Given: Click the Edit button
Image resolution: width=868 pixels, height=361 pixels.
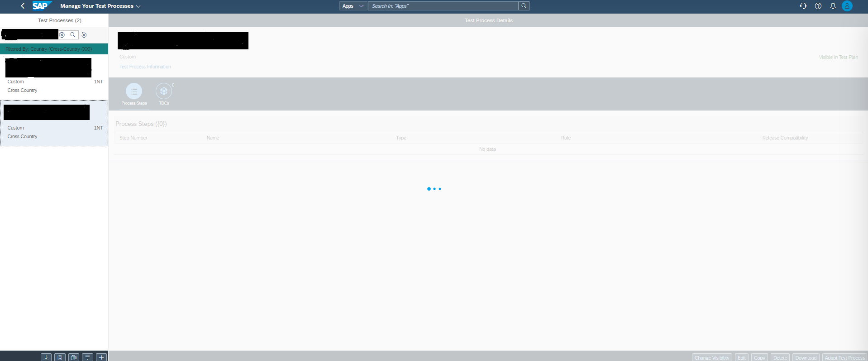Looking at the screenshot, I should pyautogui.click(x=742, y=357).
